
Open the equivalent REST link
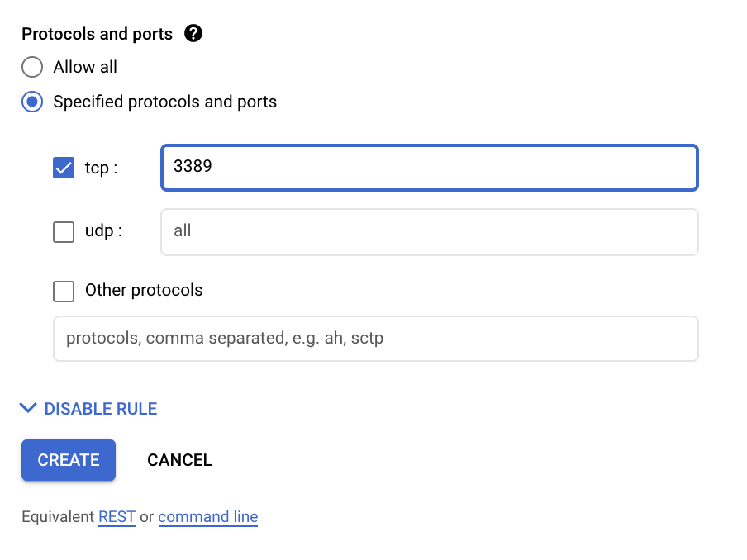[x=117, y=517]
